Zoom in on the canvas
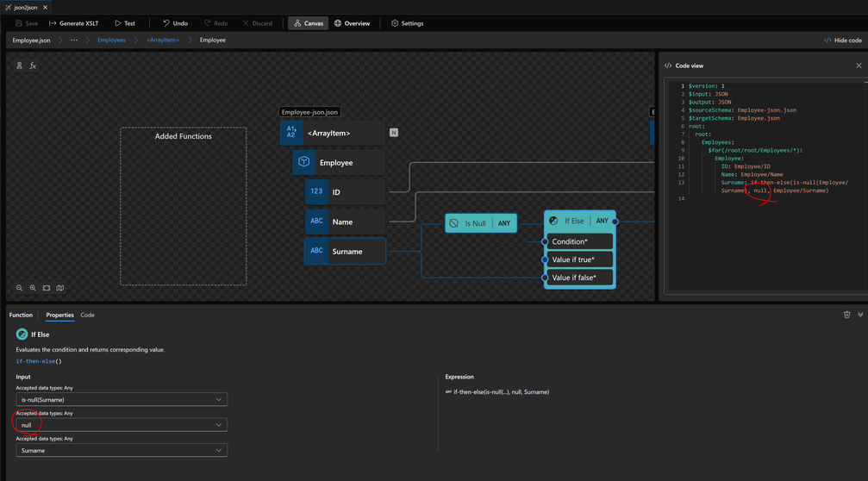Viewport: 868px width, 481px height. [x=33, y=288]
